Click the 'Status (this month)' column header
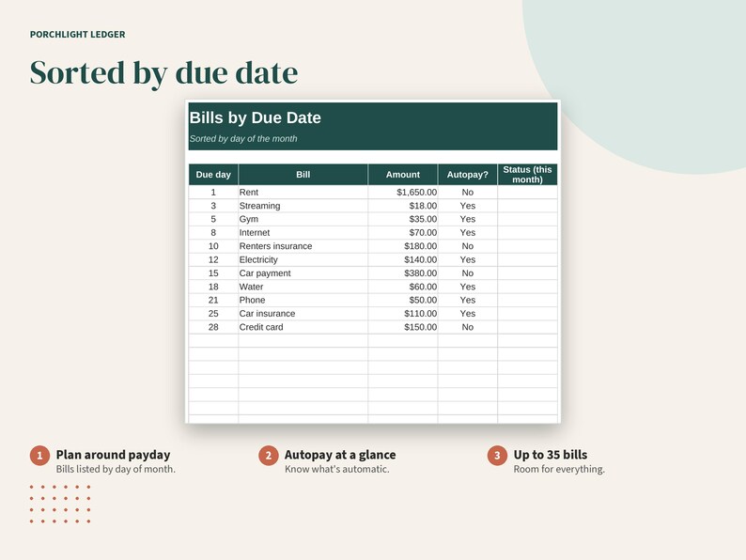The image size is (746, 560). click(x=528, y=175)
